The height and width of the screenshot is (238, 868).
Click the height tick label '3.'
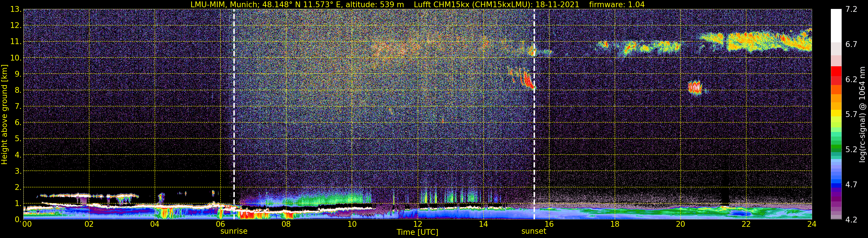click(x=18, y=171)
